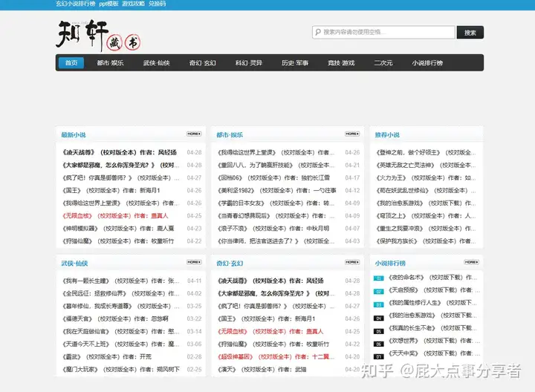Open 《霸武》 by 开荒
The height and width of the screenshot is (392, 535).
coord(107,356)
